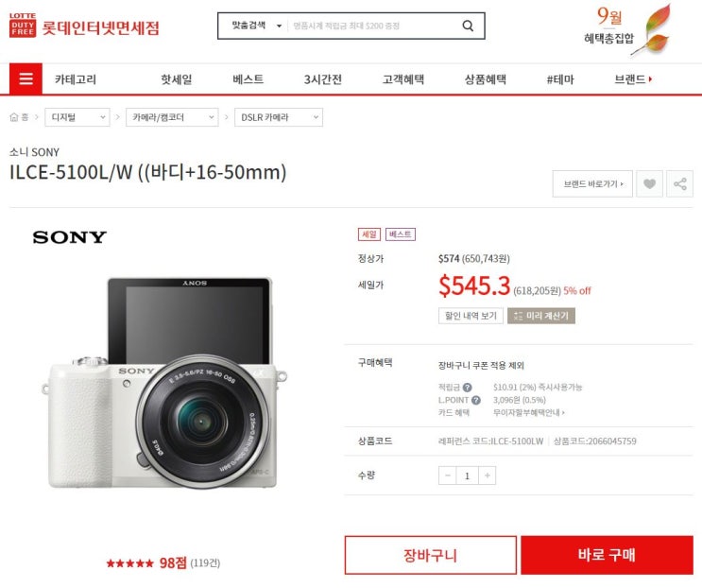Expand the DSLR 카메라 breadcrumb dropdown
This screenshot has width=702, height=588.
[279, 117]
